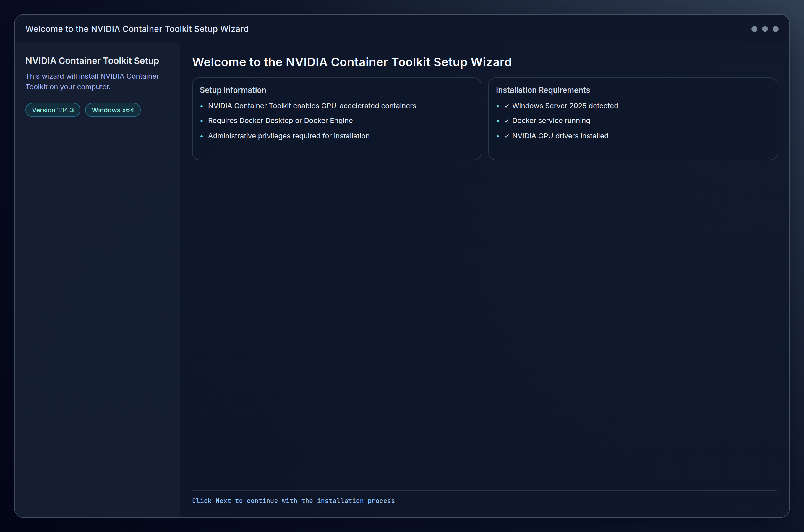
Task: Click the bullet beside GPU-accelerated containers item
Action: [202, 106]
